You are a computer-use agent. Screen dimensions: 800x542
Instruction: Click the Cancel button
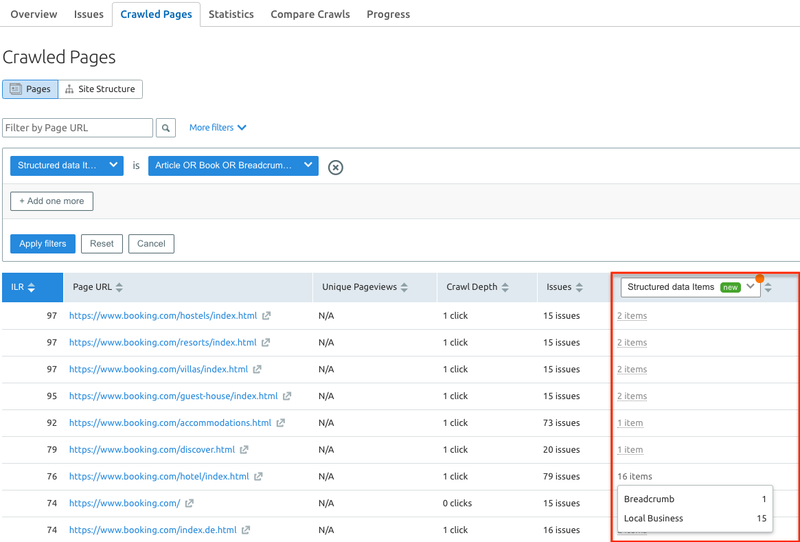(151, 244)
